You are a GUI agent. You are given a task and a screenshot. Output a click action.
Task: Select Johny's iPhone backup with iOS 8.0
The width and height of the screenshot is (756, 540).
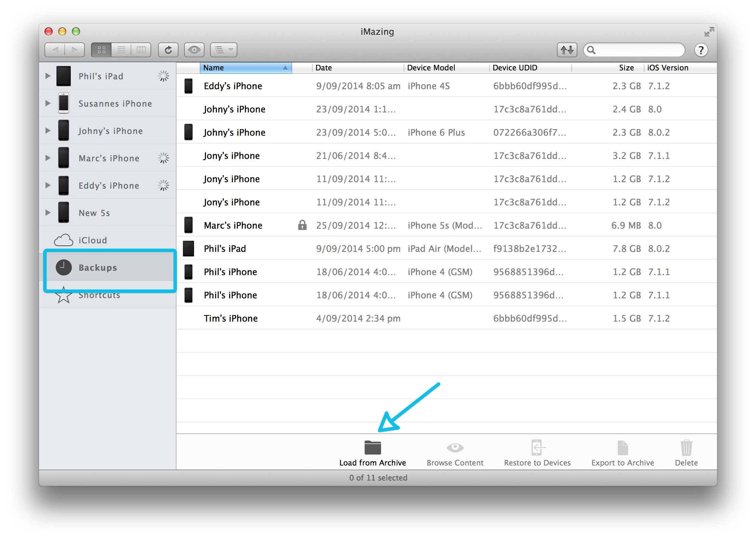click(x=446, y=109)
